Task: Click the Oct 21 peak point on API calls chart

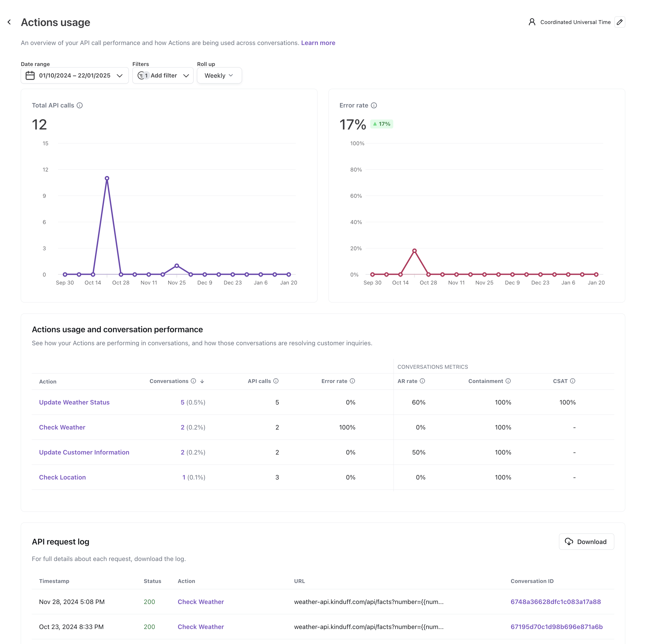Action: pyautogui.click(x=107, y=178)
